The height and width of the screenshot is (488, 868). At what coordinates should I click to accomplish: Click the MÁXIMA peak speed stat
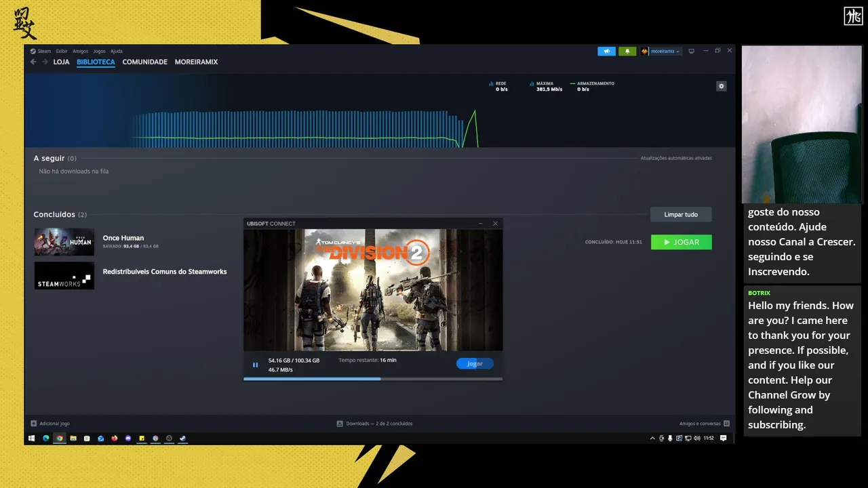click(547, 86)
